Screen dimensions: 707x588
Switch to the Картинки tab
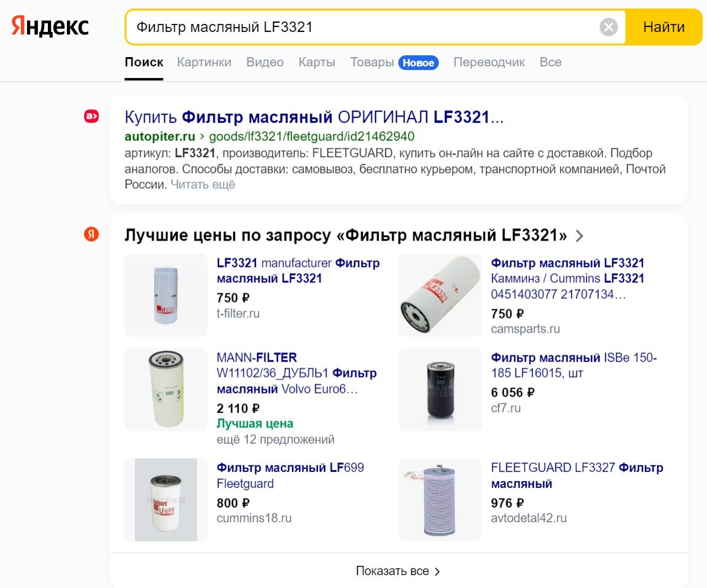[204, 62]
